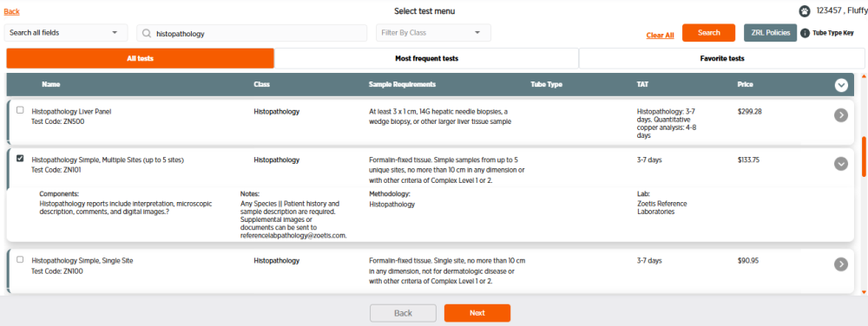This screenshot has width=868, height=326.
Task: Switch to All tests tab
Action: (140, 58)
